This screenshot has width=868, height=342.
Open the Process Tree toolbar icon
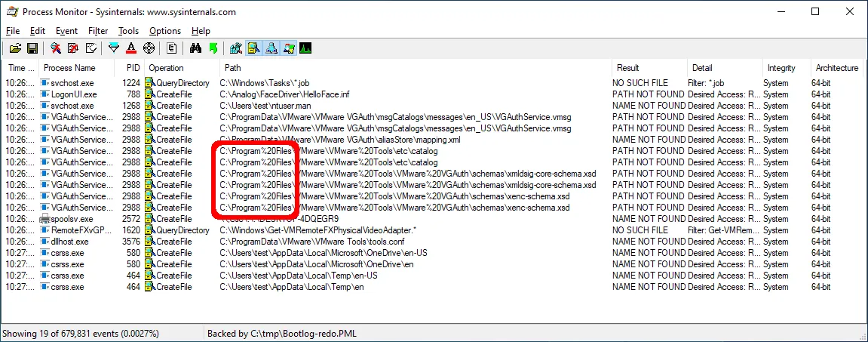pyautogui.click(x=172, y=49)
